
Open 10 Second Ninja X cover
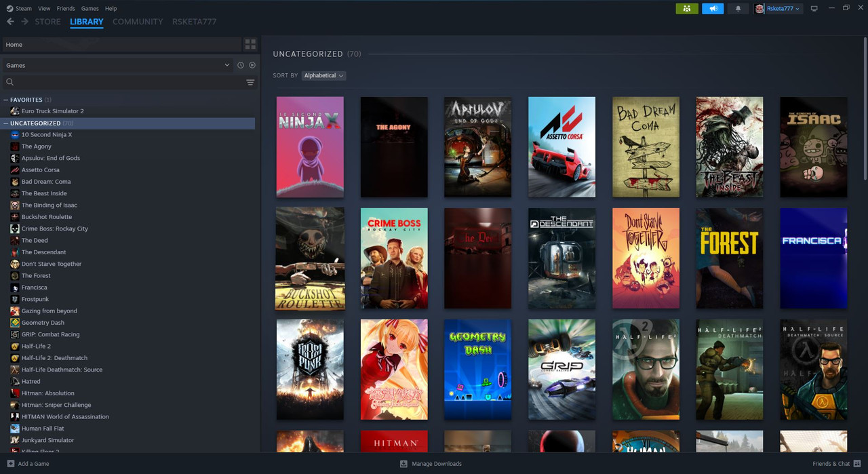coord(310,147)
